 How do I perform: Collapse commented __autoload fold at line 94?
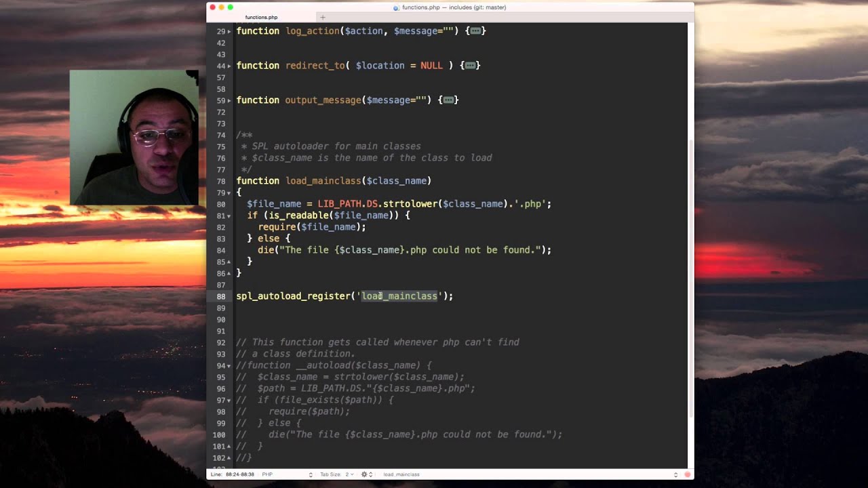tap(230, 365)
